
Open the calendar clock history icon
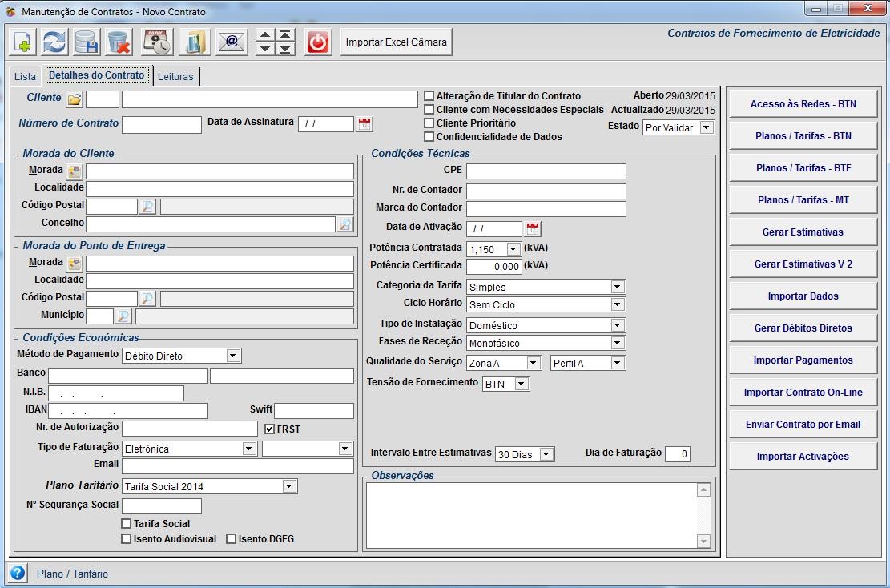pos(156,42)
